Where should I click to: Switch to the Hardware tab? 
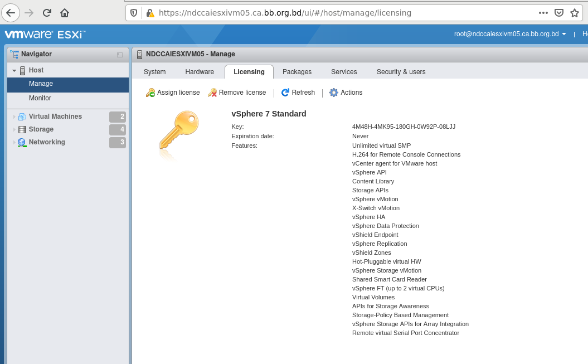tap(200, 71)
